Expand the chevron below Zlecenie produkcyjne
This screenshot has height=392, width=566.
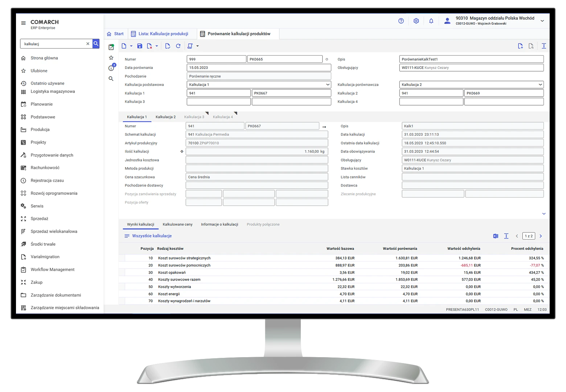[x=544, y=214]
